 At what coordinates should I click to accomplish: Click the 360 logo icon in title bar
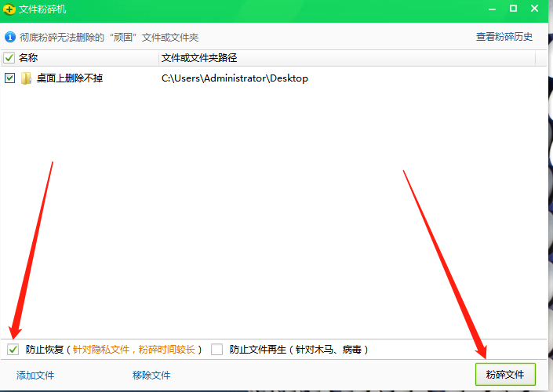(9, 9)
